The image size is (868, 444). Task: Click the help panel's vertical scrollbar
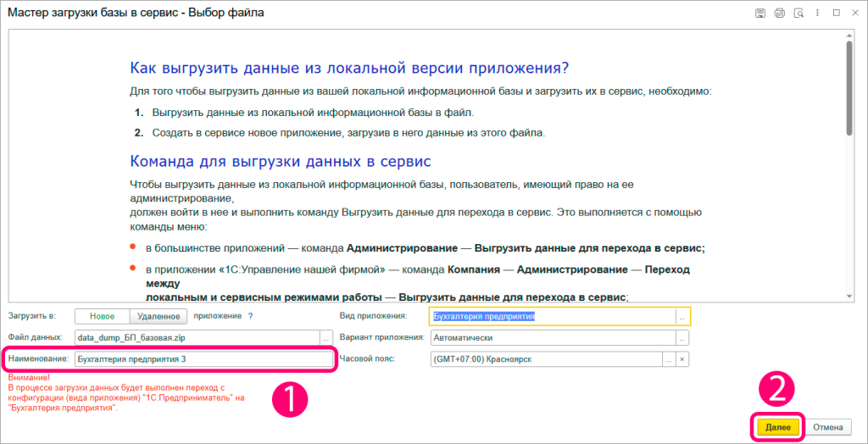pos(849,85)
